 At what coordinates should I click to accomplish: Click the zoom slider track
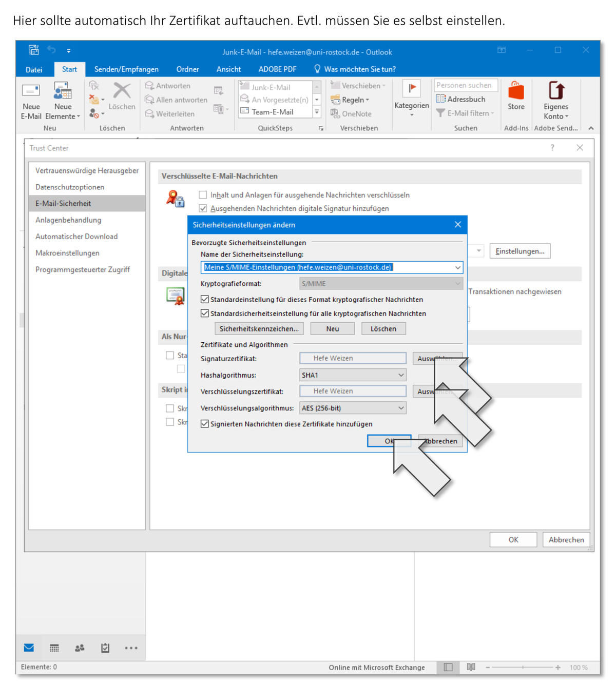(523, 667)
